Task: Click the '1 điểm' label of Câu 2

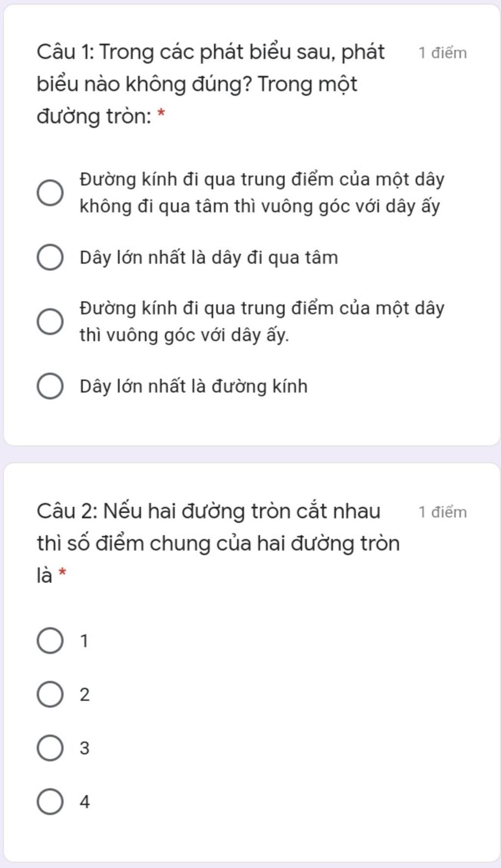Action: tap(443, 512)
